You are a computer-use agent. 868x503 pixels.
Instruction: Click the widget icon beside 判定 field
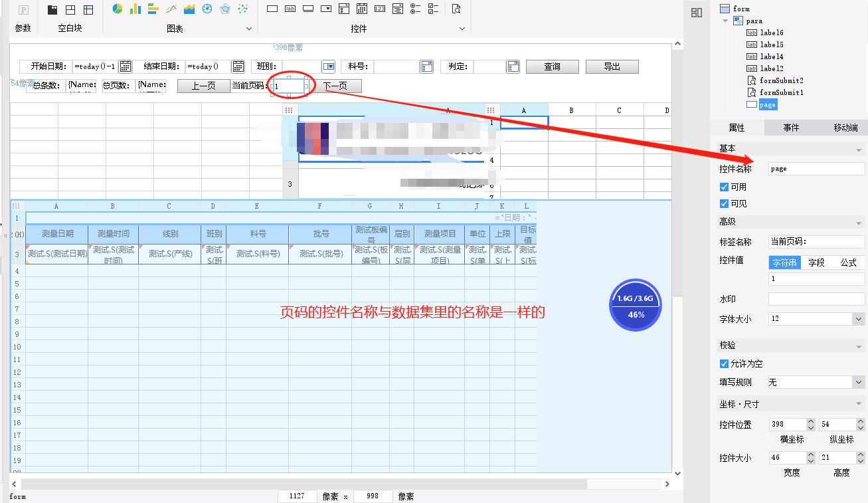(513, 66)
